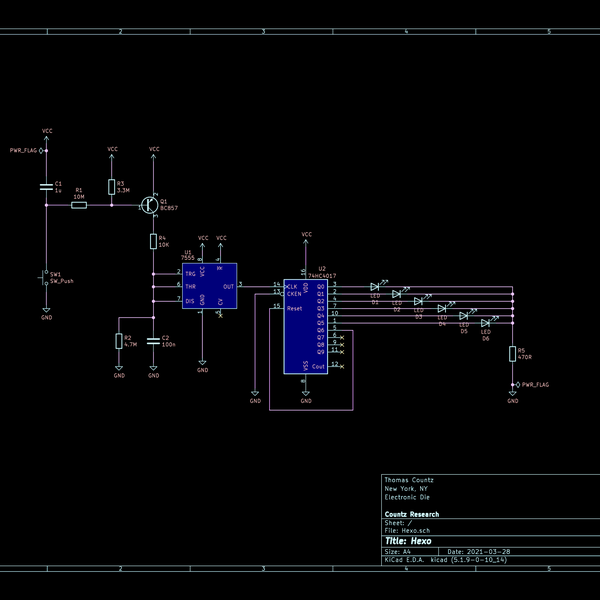The height and width of the screenshot is (600, 600).
Task: Click the "SW_Push" value label
Action: 62,281
